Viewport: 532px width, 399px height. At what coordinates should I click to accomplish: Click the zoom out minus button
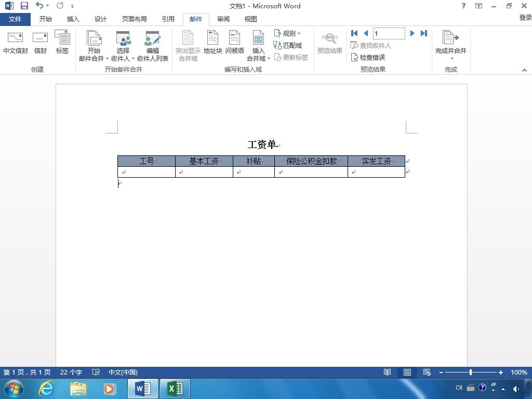(441, 372)
